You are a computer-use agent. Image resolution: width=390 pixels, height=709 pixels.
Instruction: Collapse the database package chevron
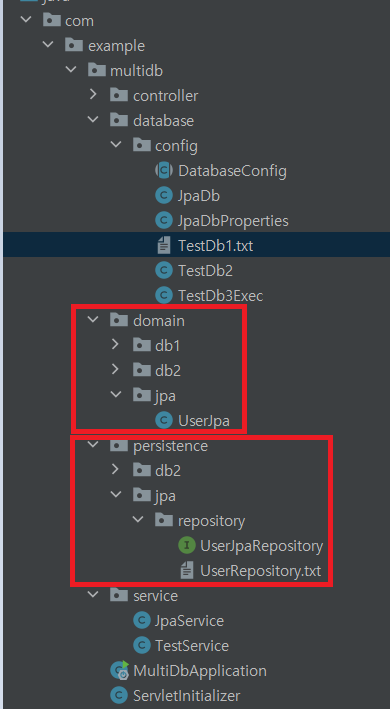[x=93, y=120]
